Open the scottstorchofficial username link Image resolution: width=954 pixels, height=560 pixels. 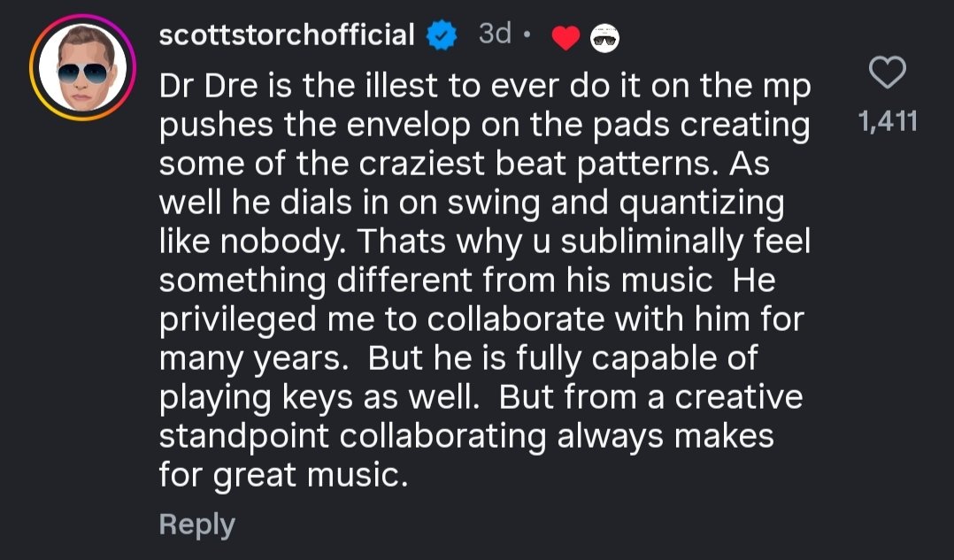(x=287, y=35)
